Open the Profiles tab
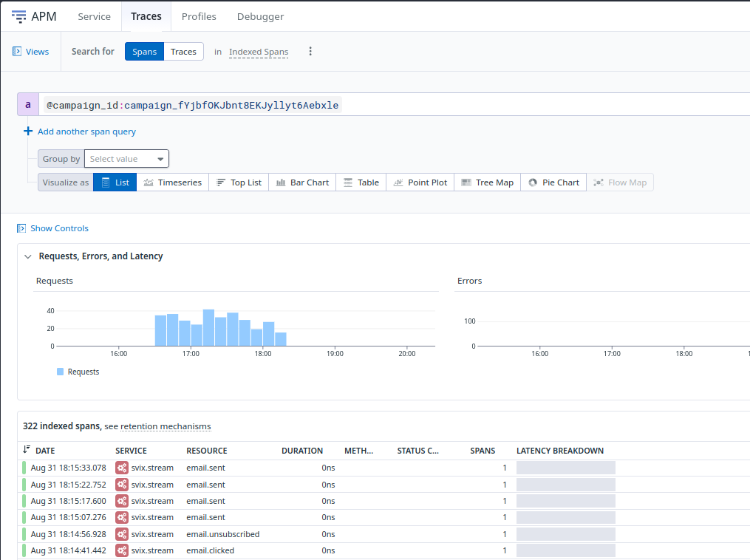750x560 pixels. (199, 16)
